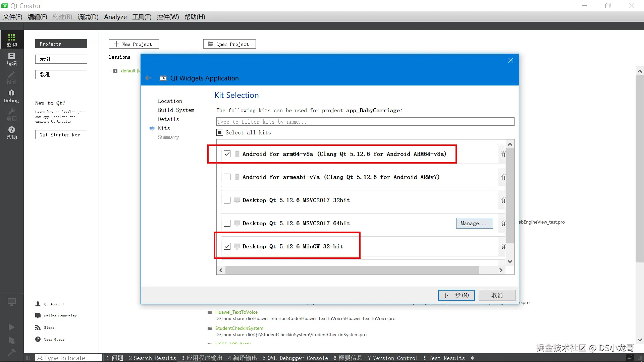Screen dimensions: 644x362
Task: Uncheck Android for arm64-v8a kit
Action: click(227, 154)
